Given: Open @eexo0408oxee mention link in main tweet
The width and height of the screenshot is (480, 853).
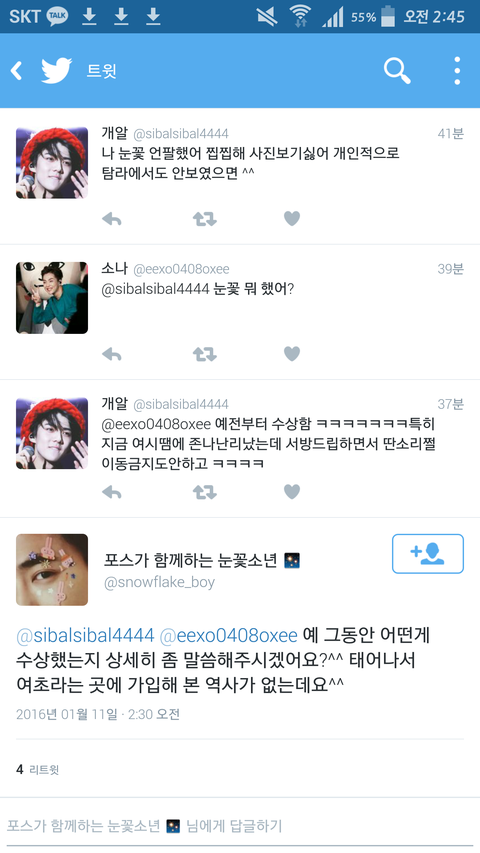Looking at the screenshot, I should pyautogui.click(x=229, y=635).
